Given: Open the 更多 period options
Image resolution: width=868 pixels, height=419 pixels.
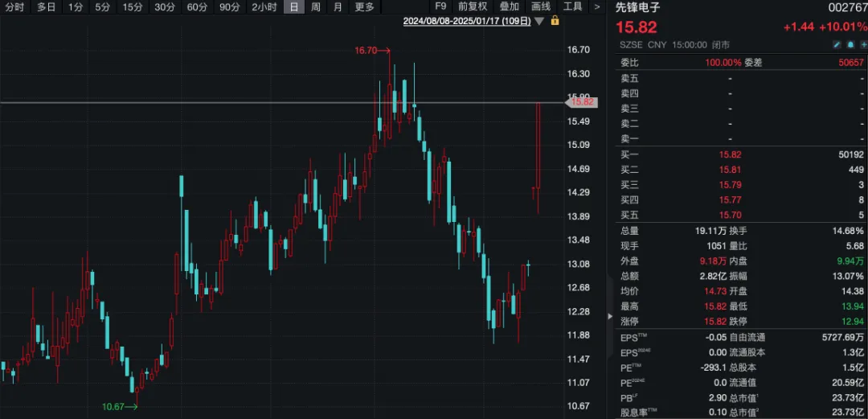Looking at the screenshot, I should click(364, 6).
